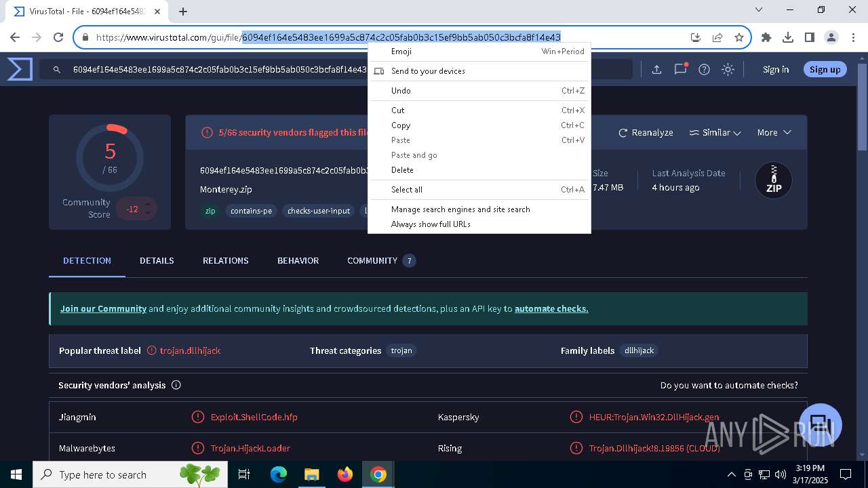Open the Windows notification center
This screenshot has width=868, height=488.
pos(846,474)
